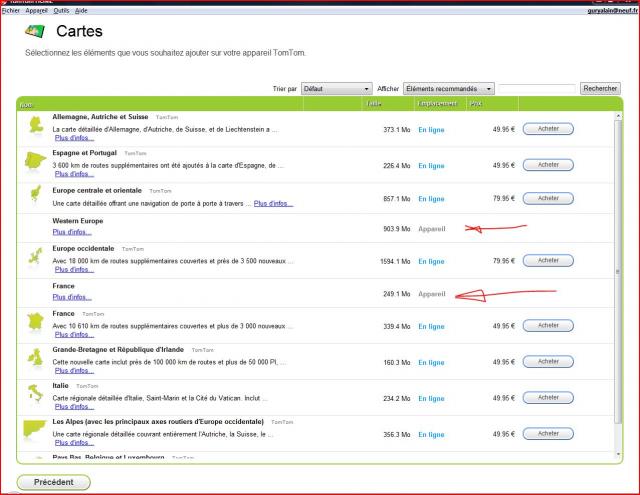Open the Fichier menu
This screenshot has width=640, height=495.
[x=11, y=11]
